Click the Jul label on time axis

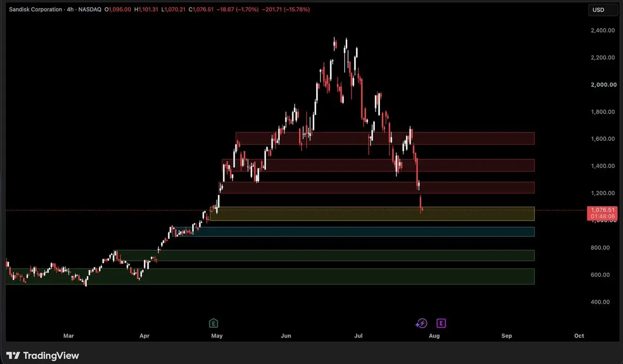coord(358,336)
